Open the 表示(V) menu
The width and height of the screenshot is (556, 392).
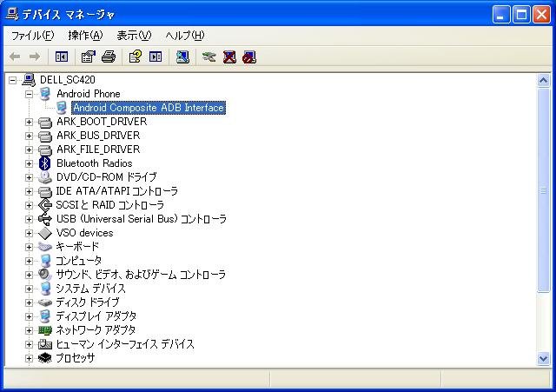pos(134,36)
